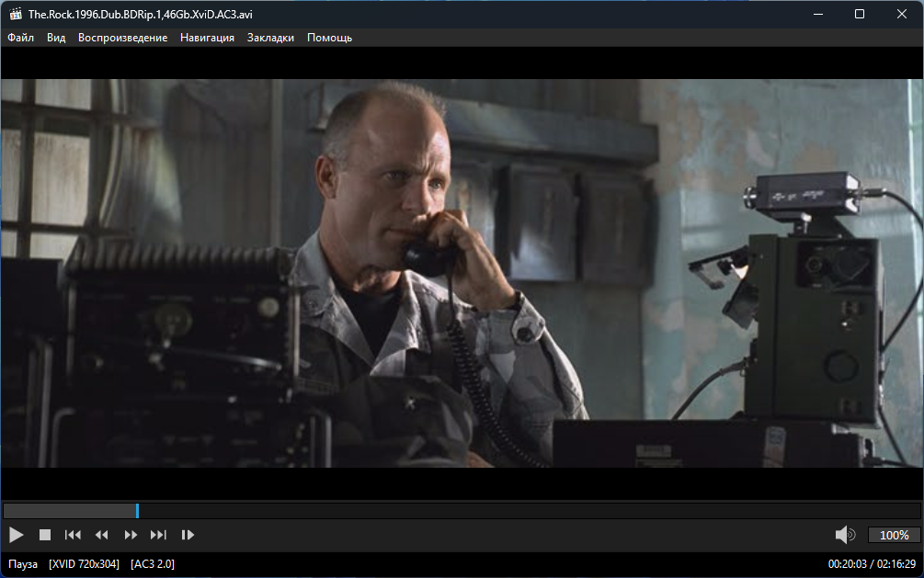Open the Файл menu
The height and width of the screenshot is (578, 924).
(20, 38)
